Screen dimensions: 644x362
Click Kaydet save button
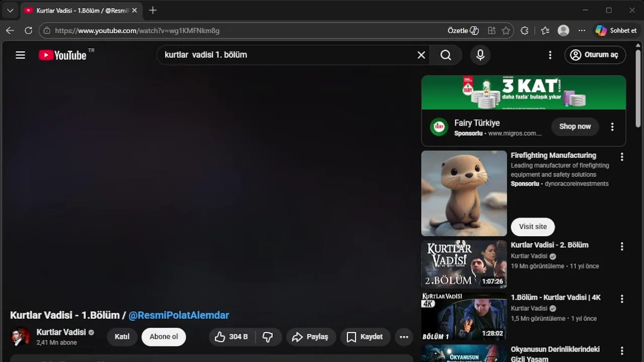pos(365,337)
